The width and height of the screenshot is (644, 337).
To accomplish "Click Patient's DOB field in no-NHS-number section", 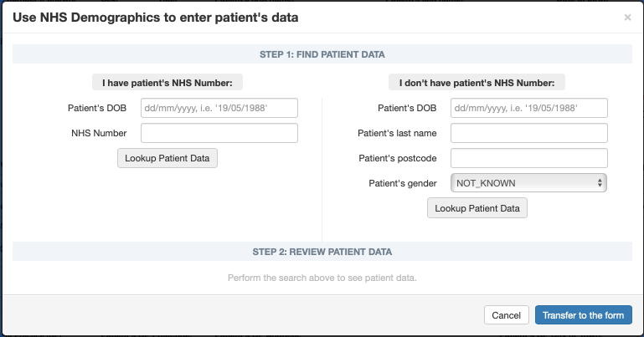I will tap(529, 108).
